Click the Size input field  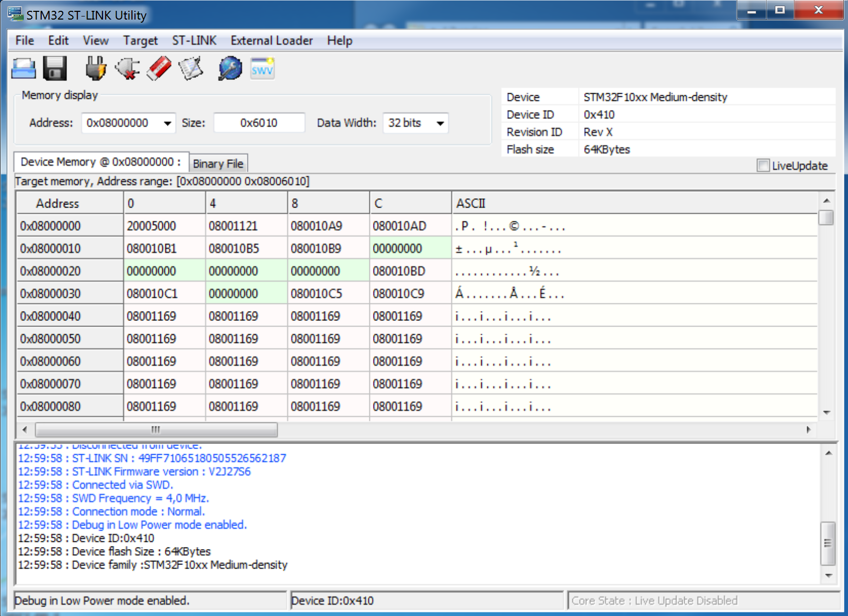tap(259, 123)
